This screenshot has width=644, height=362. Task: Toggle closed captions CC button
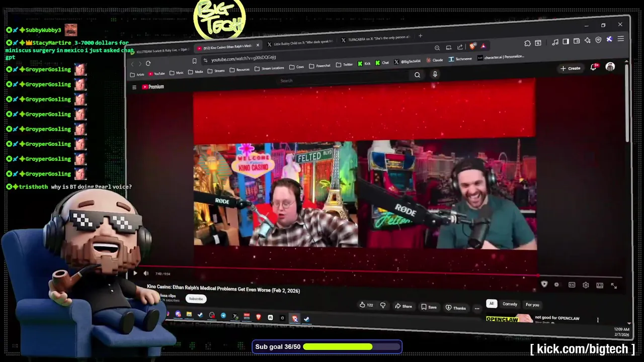(x=572, y=285)
